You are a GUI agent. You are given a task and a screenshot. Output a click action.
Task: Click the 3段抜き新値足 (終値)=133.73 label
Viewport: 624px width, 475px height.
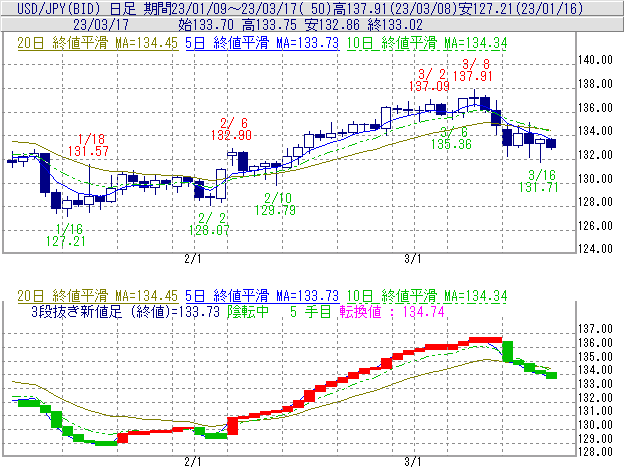pos(125,312)
